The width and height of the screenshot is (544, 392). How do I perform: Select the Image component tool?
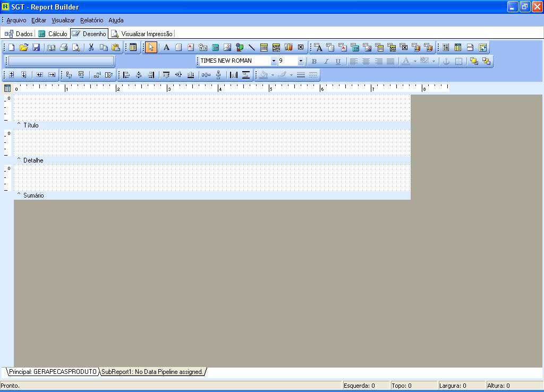(x=227, y=47)
